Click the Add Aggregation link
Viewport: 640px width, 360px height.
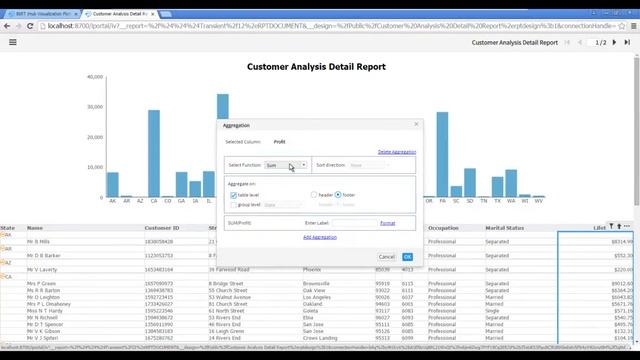pyautogui.click(x=320, y=237)
